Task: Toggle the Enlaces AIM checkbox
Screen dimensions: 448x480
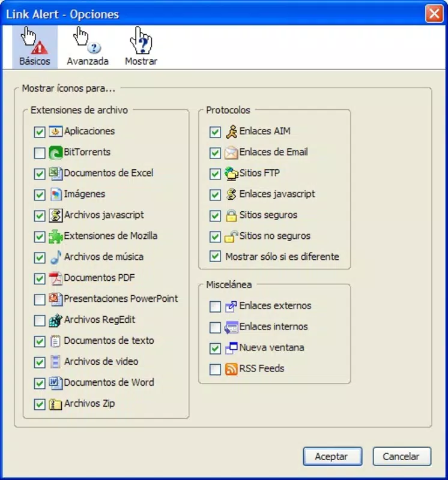Action: (x=215, y=132)
